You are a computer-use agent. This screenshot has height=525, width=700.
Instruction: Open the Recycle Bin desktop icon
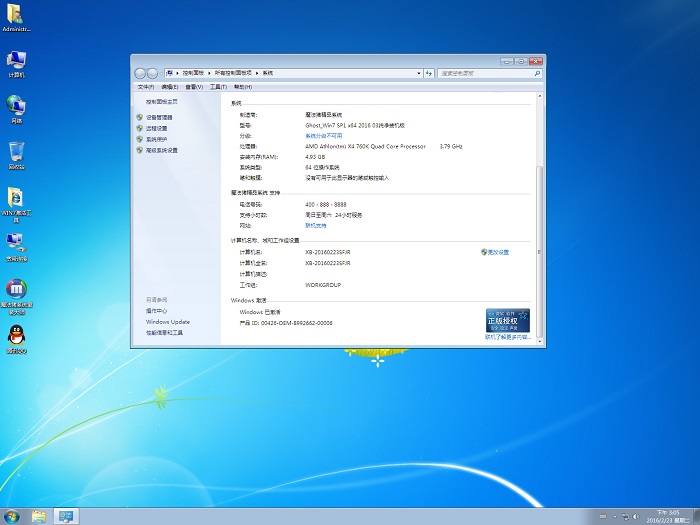[x=16, y=151]
